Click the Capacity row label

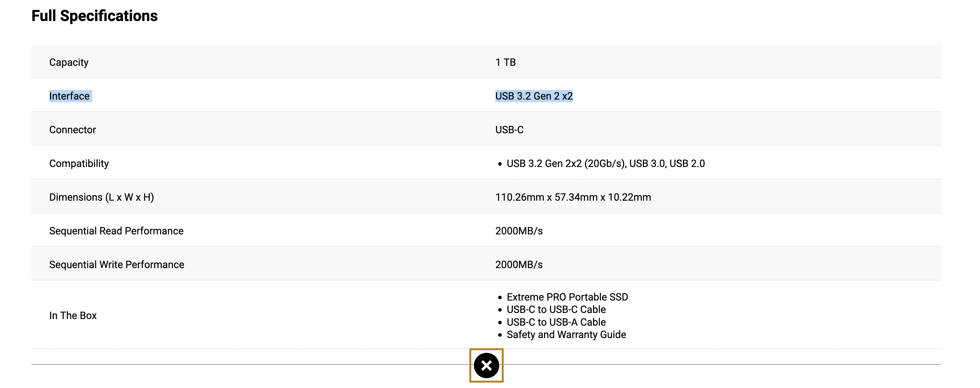tap(69, 62)
